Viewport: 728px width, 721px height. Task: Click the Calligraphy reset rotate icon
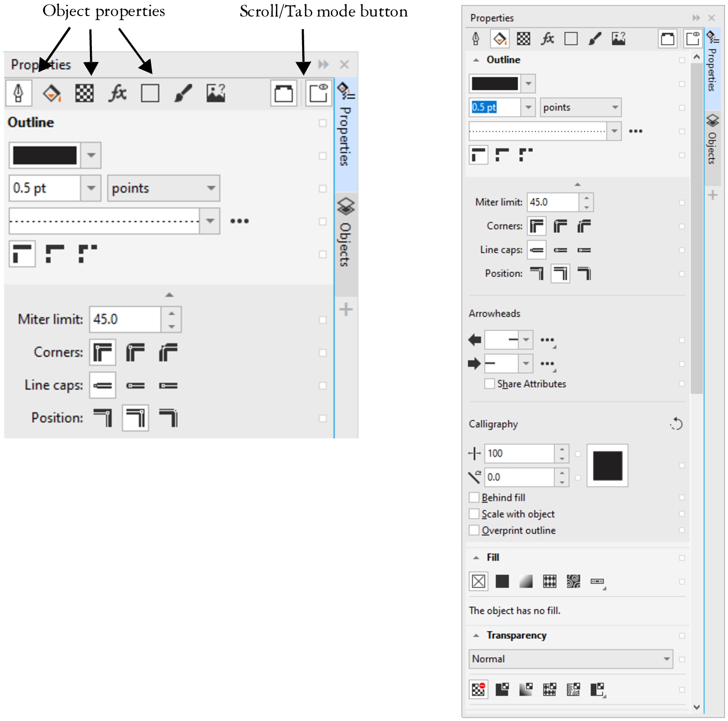click(676, 424)
